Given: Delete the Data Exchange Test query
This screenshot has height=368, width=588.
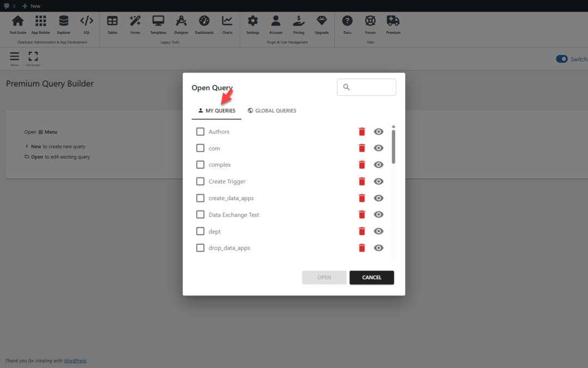Looking at the screenshot, I should [362, 214].
